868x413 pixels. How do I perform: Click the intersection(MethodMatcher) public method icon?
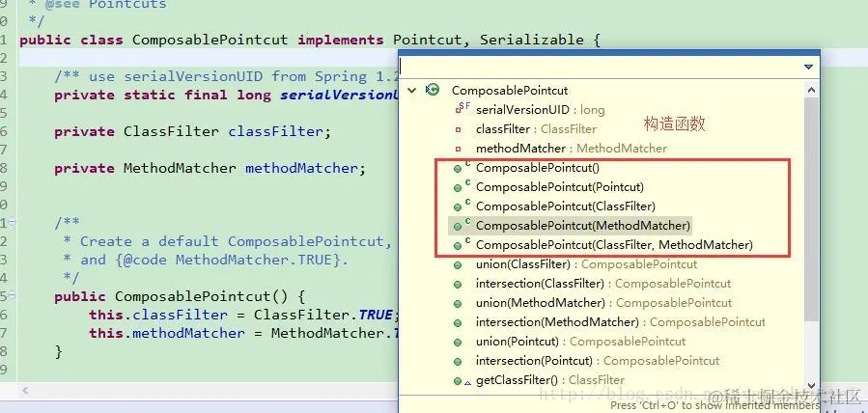tap(458, 323)
